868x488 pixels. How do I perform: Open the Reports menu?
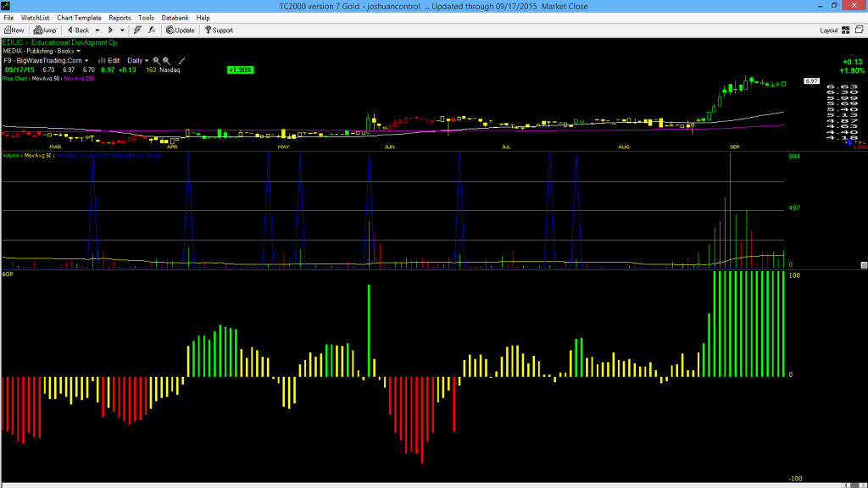[x=120, y=18]
